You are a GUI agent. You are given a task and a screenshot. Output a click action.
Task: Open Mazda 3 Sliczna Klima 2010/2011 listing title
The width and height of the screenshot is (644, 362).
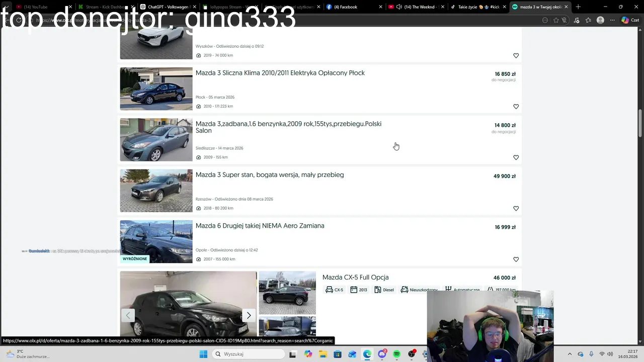280,73
